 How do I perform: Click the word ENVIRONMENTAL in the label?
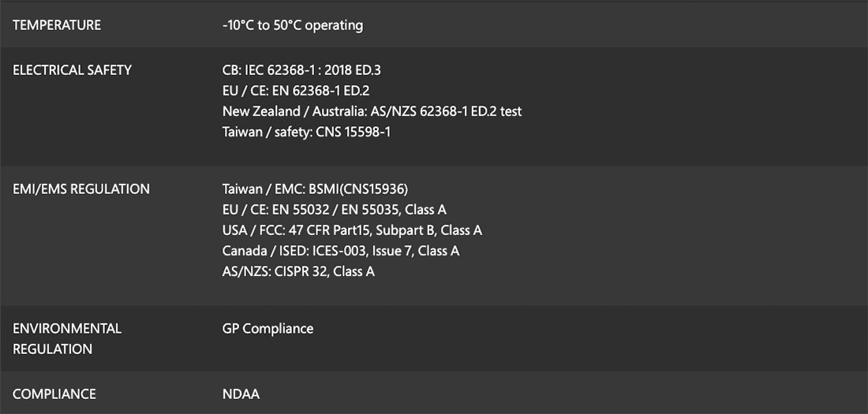point(67,328)
